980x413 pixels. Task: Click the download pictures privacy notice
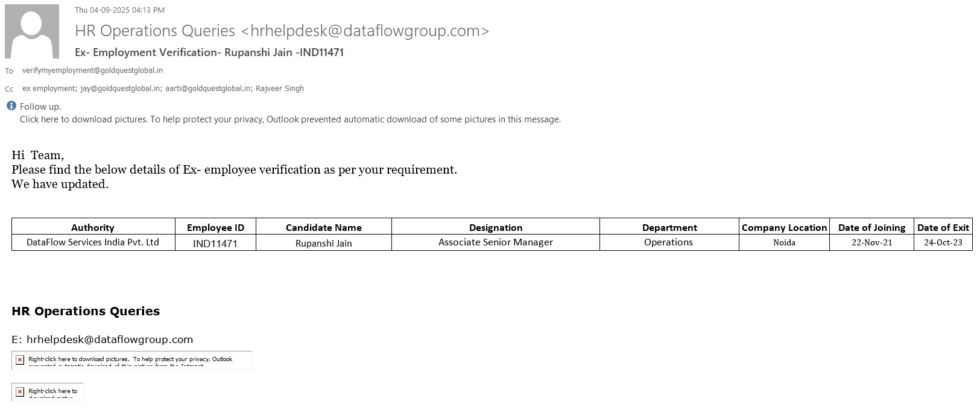(290, 119)
